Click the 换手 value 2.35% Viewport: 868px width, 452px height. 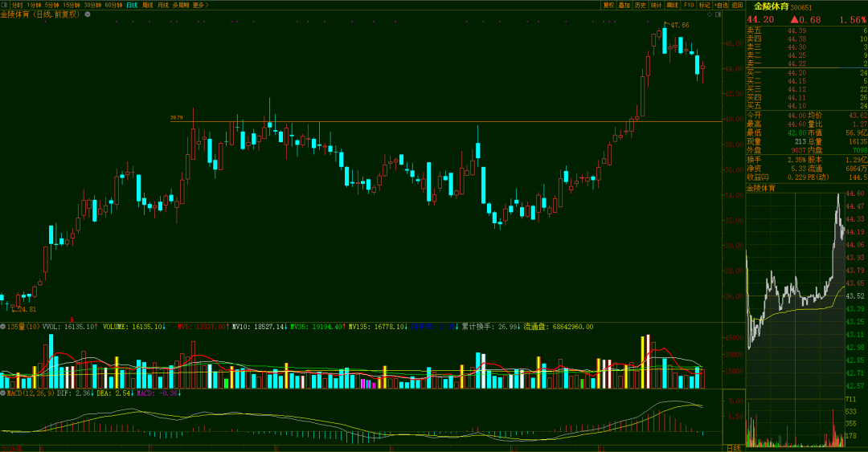[x=796, y=160]
